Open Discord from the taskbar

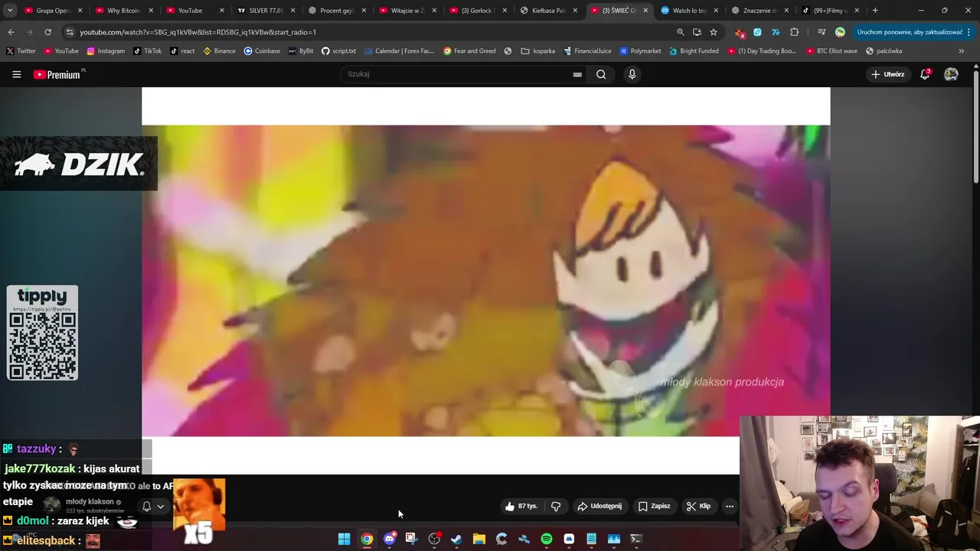coord(389,539)
